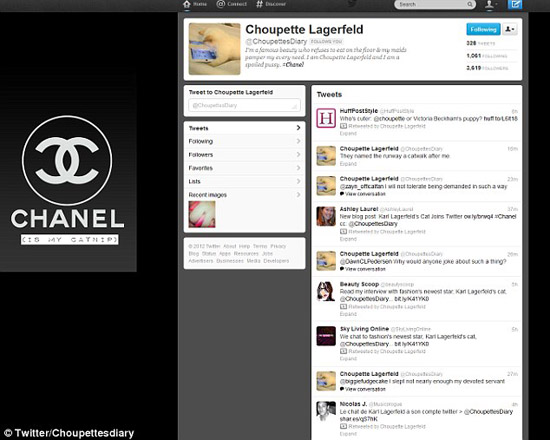Click the #Chanel hashtag in bio
550x440 pixels.
pyautogui.click(x=293, y=65)
